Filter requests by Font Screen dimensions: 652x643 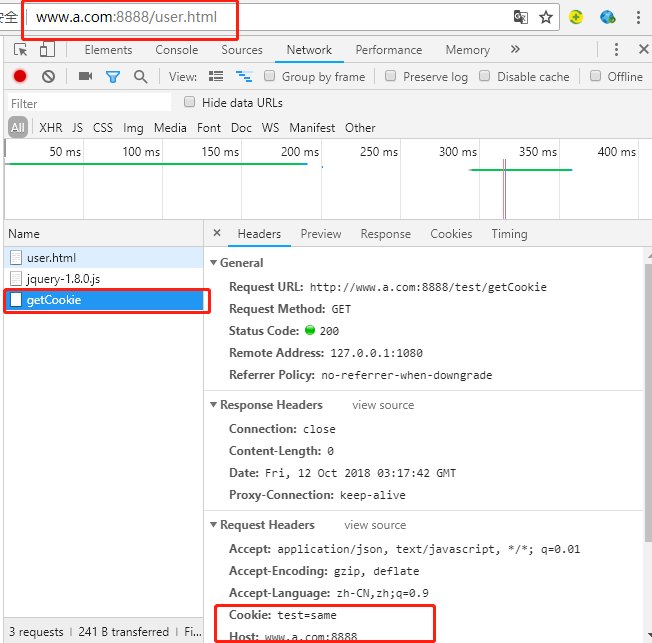(x=209, y=128)
